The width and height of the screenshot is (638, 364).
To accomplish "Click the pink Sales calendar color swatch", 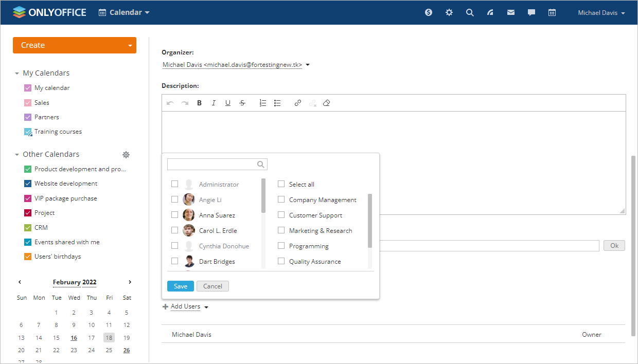I will pyautogui.click(x=28, y=103).
